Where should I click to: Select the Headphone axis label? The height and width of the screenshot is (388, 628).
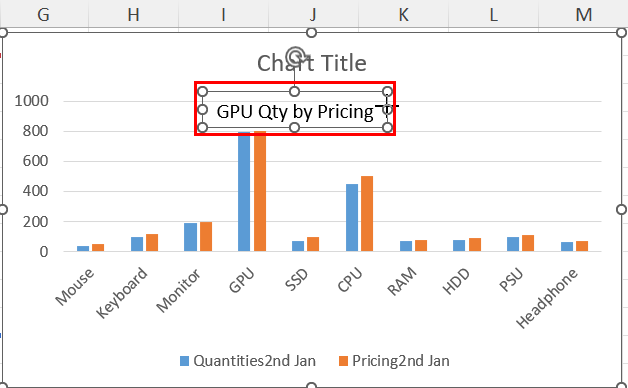(547, 298)
